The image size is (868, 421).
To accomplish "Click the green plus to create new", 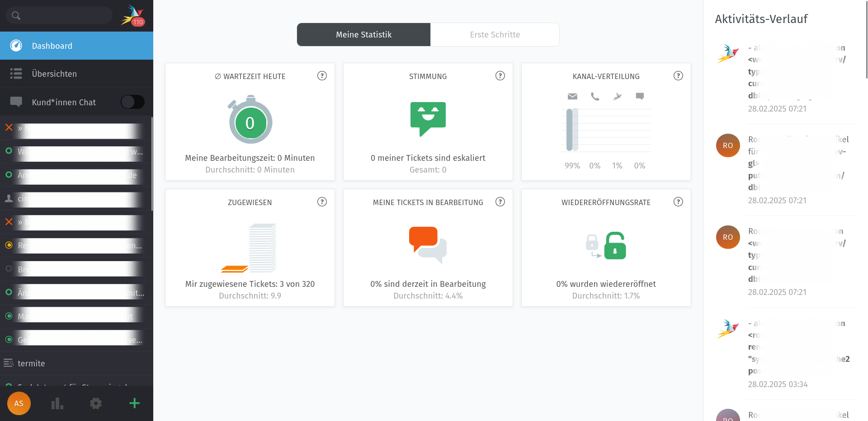I will pyautogui.click(x=134, y=403).
